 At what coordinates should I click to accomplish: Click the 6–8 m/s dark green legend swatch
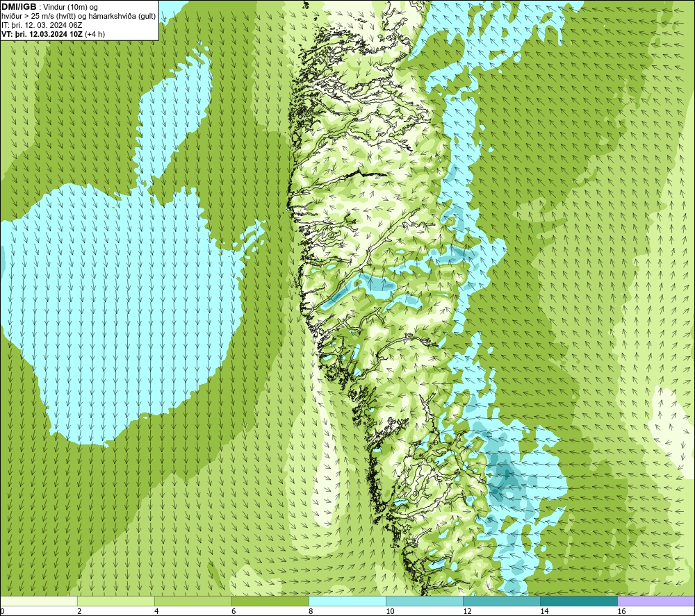270,601
